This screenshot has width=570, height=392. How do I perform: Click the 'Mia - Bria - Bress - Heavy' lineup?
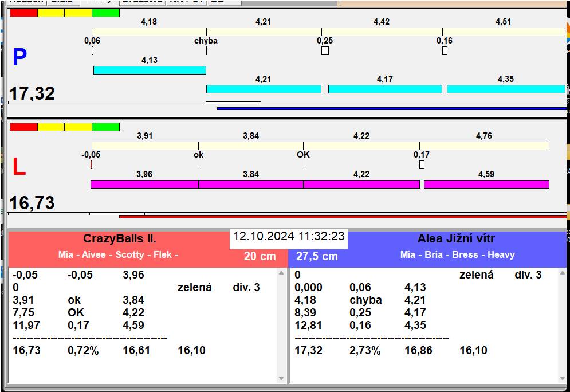458,254
